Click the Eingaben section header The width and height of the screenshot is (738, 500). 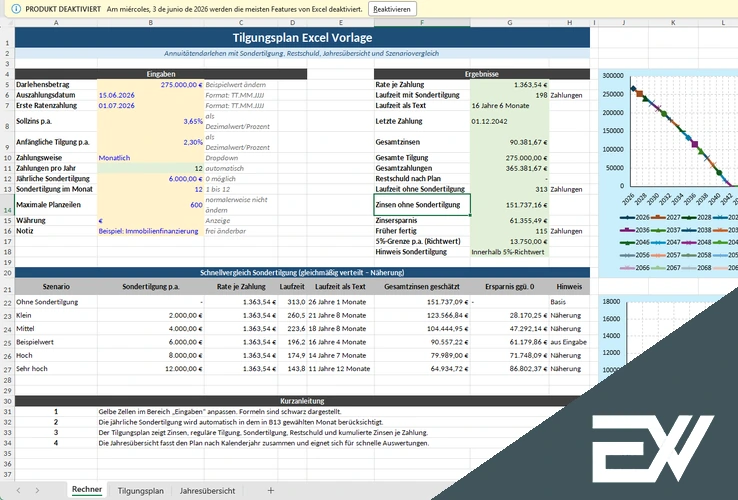(161, 74)
